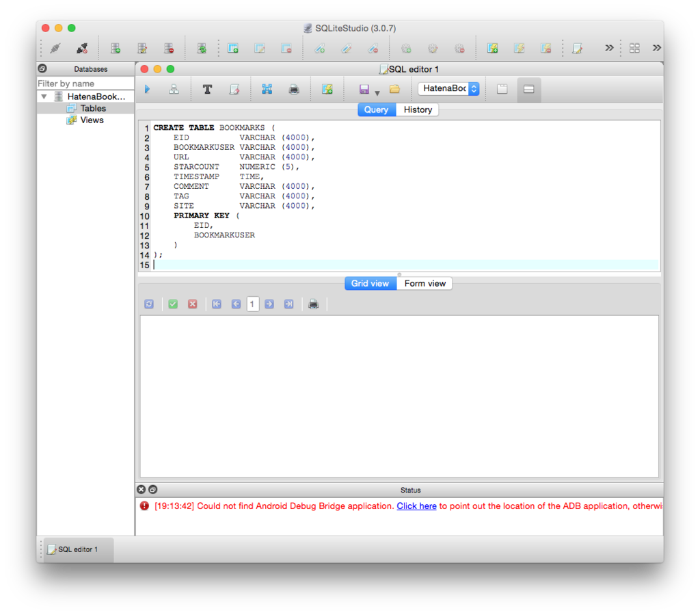Click the Delete trigger gear icon
700x615 pixels.
click(x=460, y=49)
